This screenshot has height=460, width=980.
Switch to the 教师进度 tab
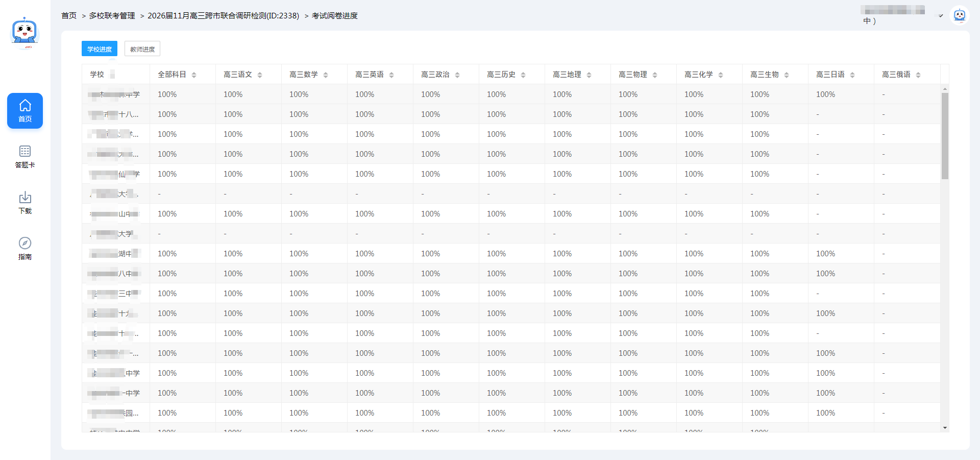(x=142, y=49)
